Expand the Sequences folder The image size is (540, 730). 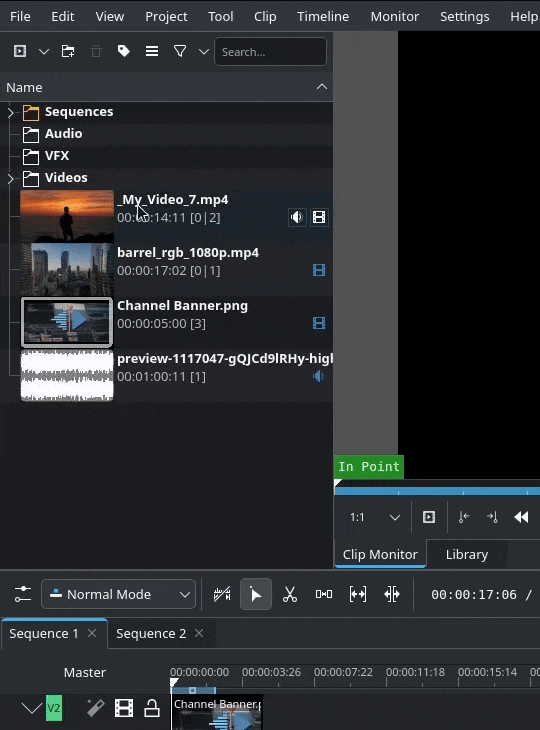click(10, 112)
